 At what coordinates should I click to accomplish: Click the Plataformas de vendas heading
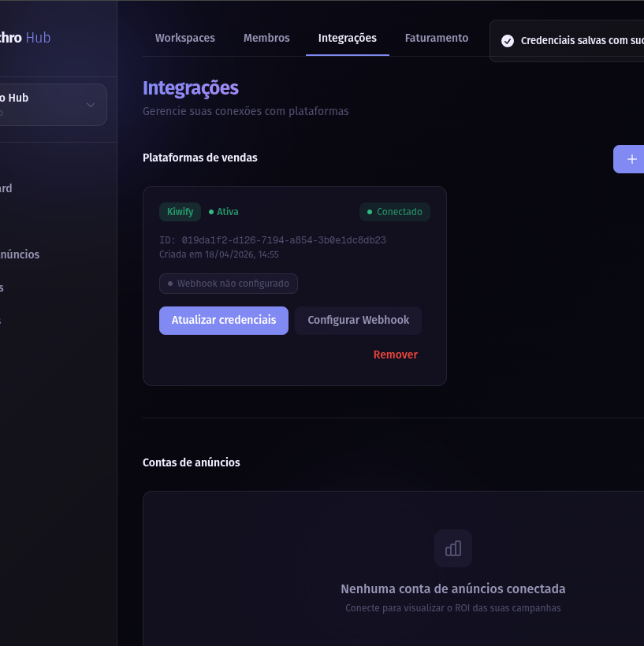click(199, 158)
